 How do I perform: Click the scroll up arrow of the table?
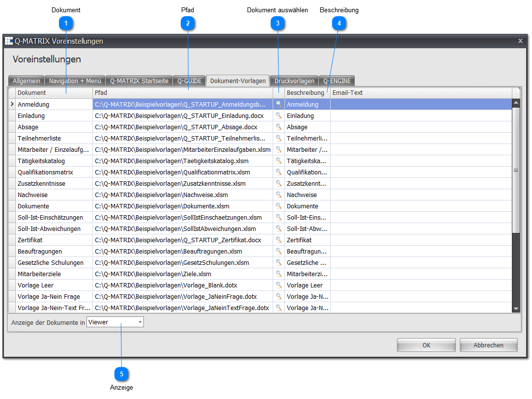[x=516, y=103]
